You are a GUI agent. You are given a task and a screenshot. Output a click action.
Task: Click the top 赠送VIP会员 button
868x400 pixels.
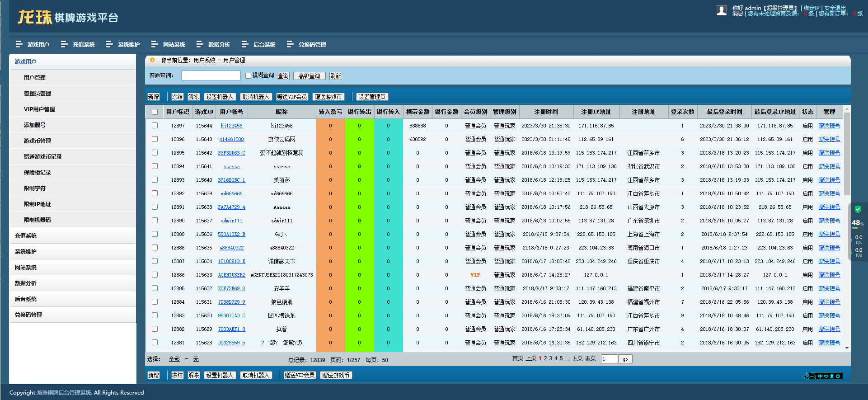point(292,97)
